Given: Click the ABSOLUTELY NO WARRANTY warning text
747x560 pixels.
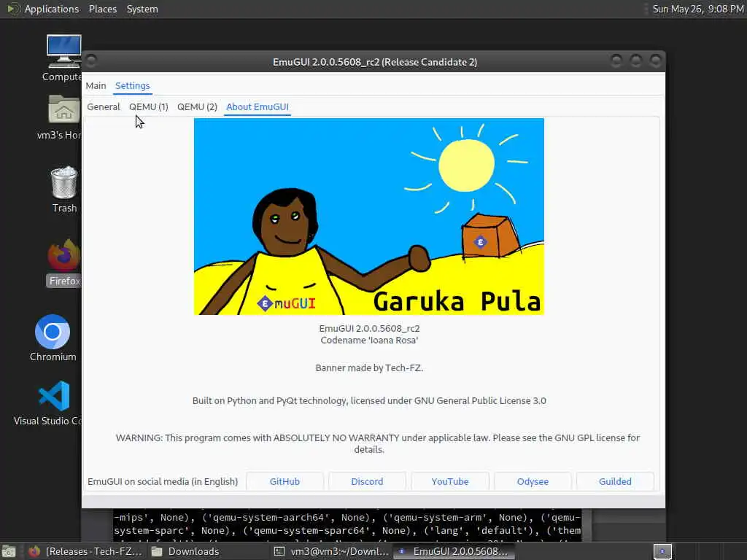Looking at the screenshot, I should pyautogui.click(x=377, y=443).
